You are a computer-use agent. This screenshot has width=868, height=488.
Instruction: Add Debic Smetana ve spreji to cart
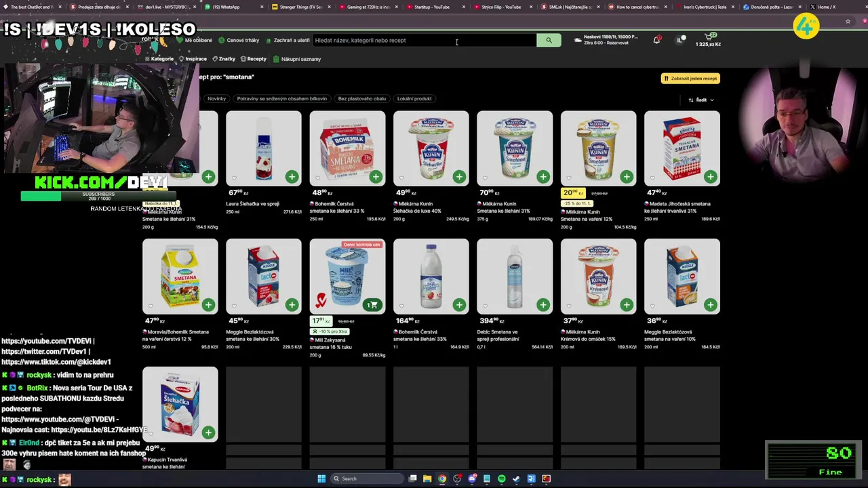click(543, 305)
